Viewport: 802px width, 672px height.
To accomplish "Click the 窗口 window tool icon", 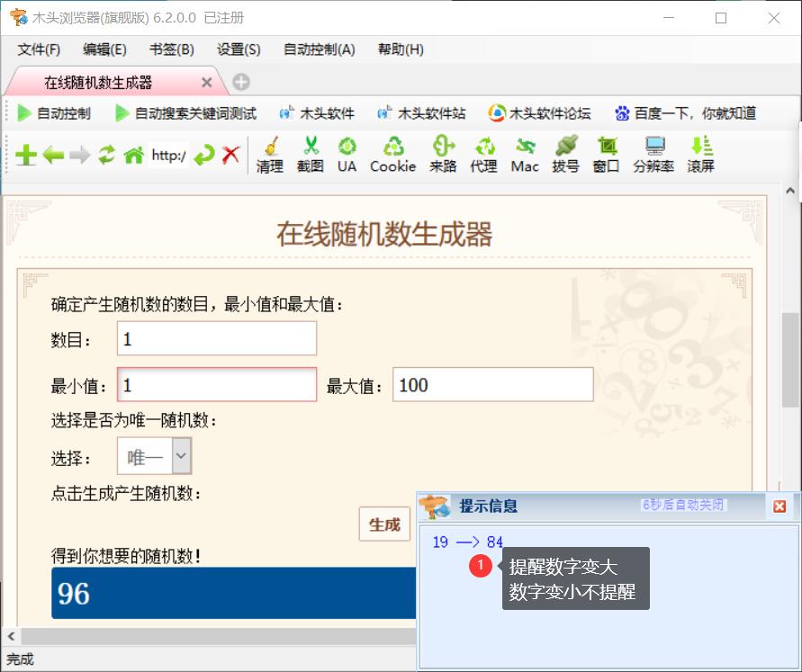I will click(606, 153).
